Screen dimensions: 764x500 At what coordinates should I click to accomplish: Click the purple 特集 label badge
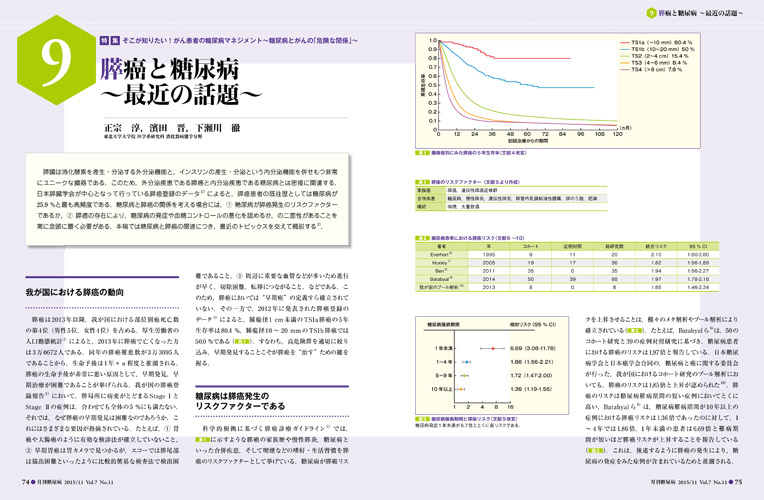click(110, 41)
